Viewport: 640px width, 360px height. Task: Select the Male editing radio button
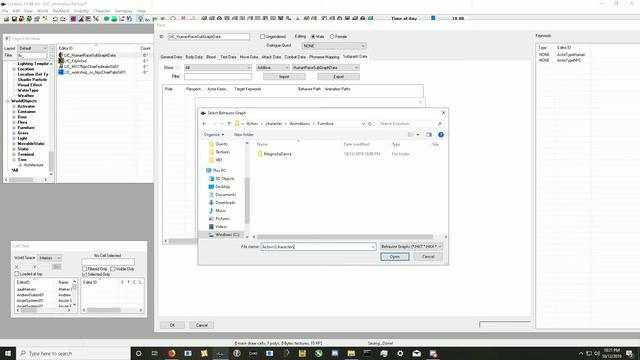point(313,37)
